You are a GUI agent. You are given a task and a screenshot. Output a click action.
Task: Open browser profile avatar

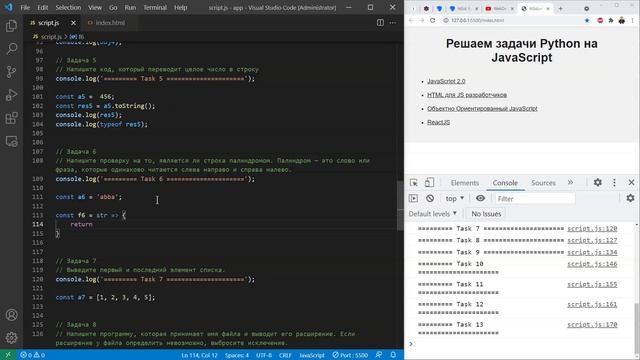tap(622, 20)
